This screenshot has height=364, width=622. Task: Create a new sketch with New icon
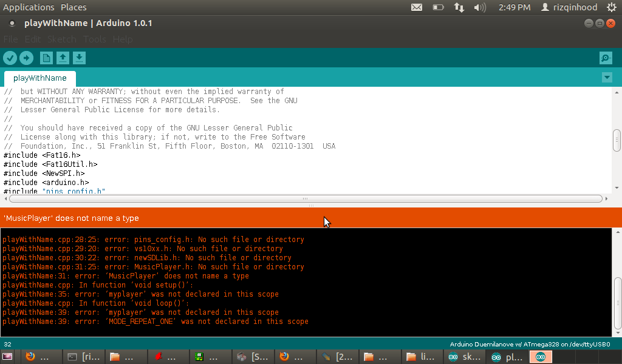pos(46,58)
